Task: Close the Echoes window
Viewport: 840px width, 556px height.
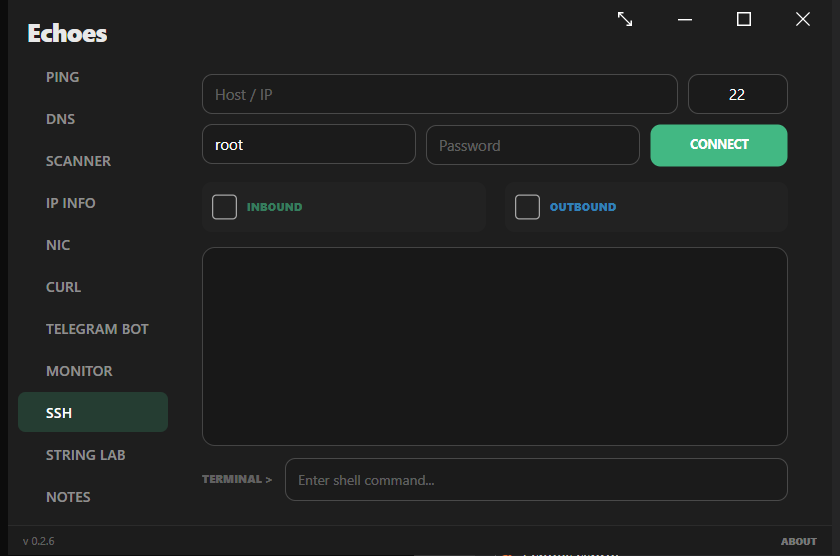Action: 802,19
